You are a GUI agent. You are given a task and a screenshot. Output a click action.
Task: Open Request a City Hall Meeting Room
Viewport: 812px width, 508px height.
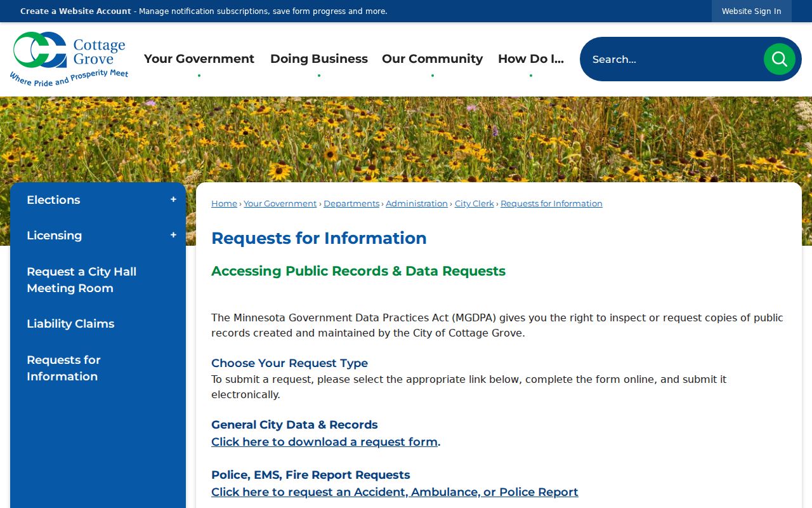(82, 280)
